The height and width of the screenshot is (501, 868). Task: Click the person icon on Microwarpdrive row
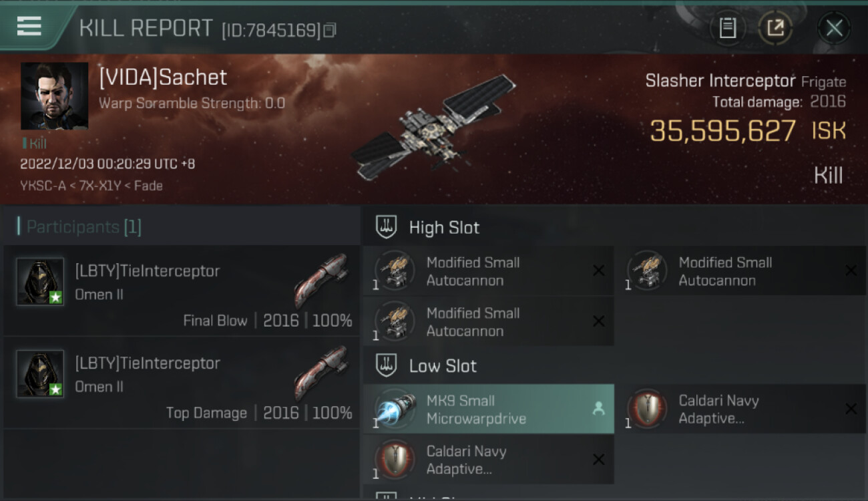pos(598,409)
